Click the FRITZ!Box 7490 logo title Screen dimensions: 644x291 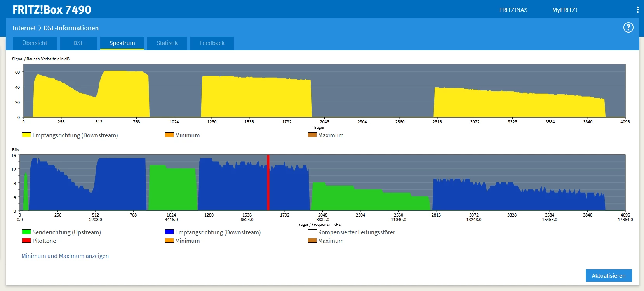(x=52, y=10)
